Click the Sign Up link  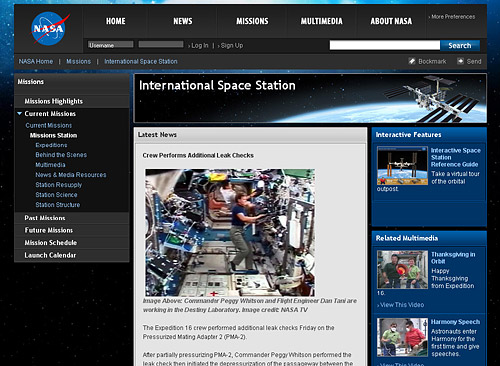(231, 46)
